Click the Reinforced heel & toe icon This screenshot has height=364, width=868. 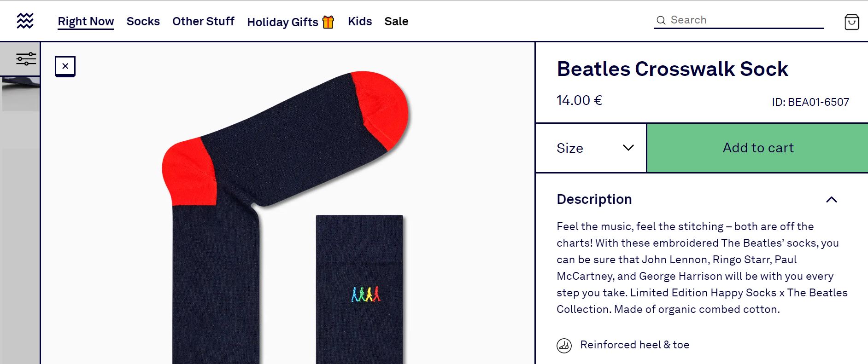tap(564, 345)
